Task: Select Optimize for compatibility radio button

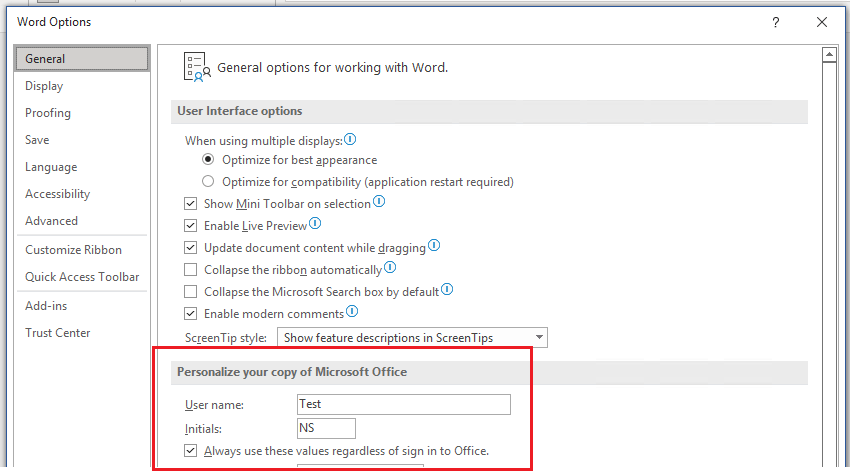Action: 208,182
